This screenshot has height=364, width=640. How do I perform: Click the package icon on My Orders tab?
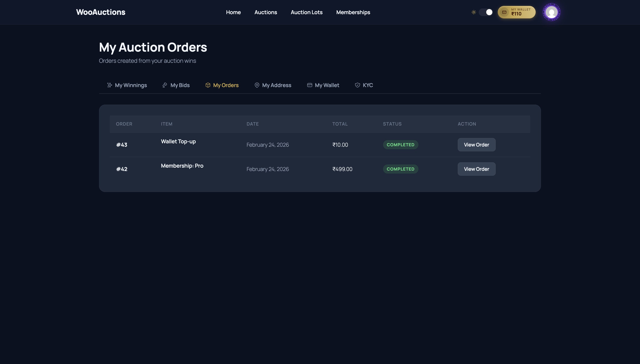[208, 85]
